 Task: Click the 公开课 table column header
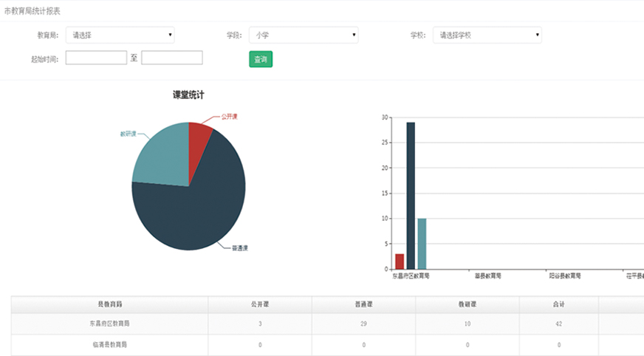pyautogui.click(x=260, y=304)
